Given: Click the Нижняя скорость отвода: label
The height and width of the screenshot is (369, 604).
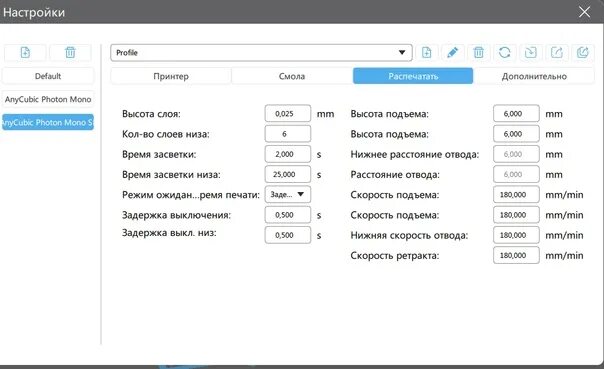Looking at the screenshot, I should [x=409, y=235].
